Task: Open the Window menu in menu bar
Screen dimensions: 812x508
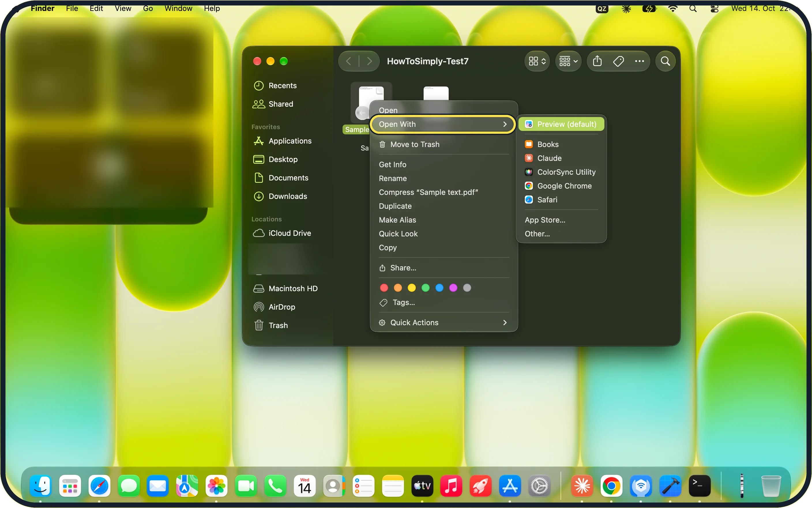Action: click(178, 8)
